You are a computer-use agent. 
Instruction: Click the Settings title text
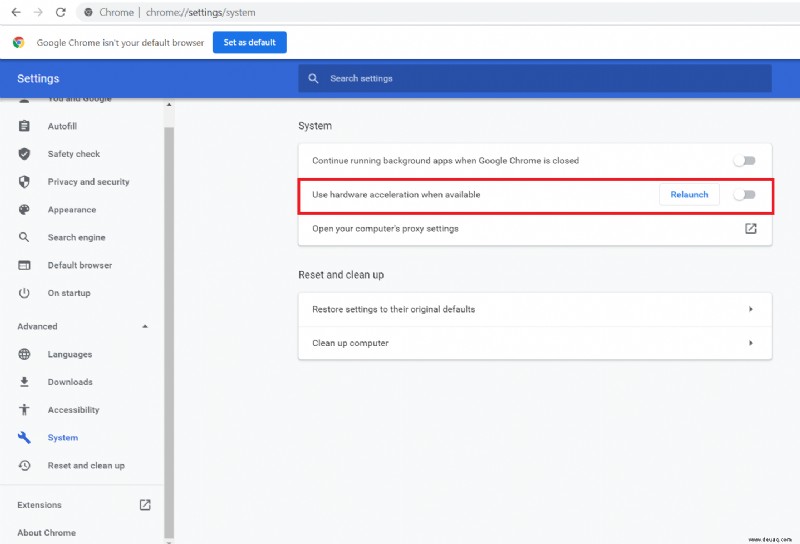tap(38, 79)
